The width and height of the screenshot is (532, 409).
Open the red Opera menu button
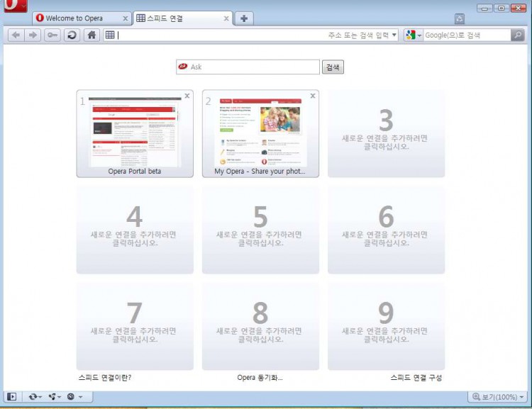16,6
